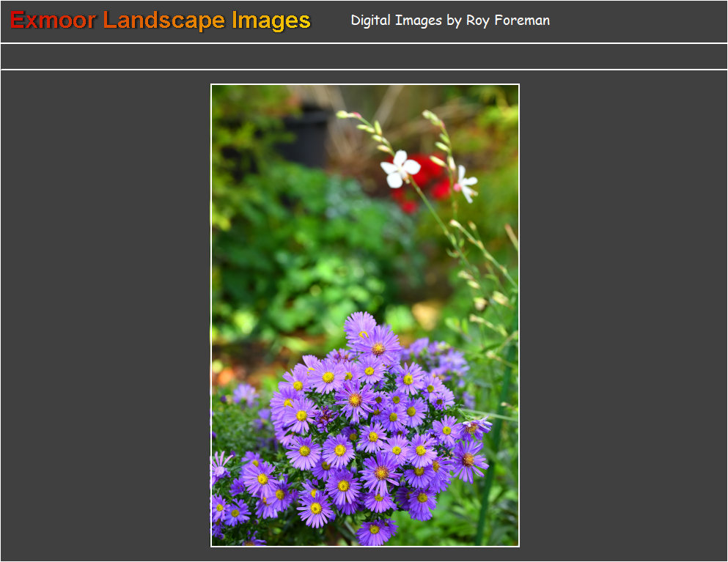Image resolution: width=728 pixels, height=562 pixels.
Task: Click the word 'Images' in the orange heading
Action: coord(271,21)
